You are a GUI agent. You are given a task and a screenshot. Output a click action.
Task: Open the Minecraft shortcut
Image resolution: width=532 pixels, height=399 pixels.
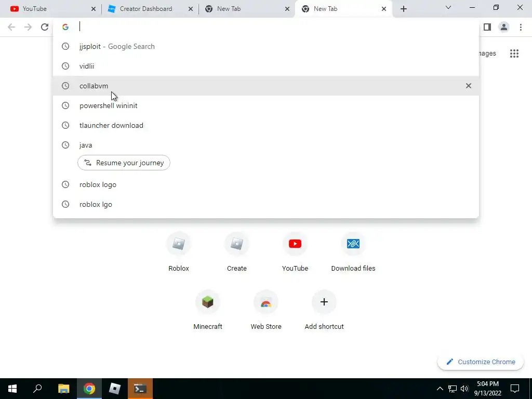(208, 310)
